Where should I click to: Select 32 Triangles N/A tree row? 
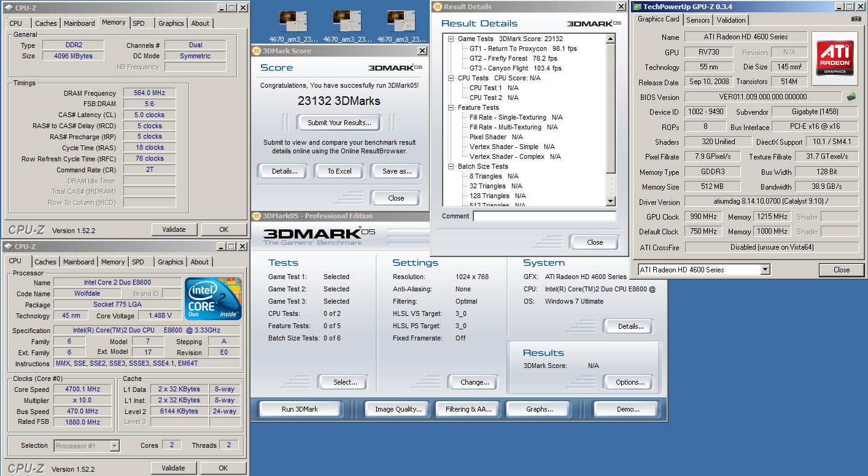click(495, 186)
